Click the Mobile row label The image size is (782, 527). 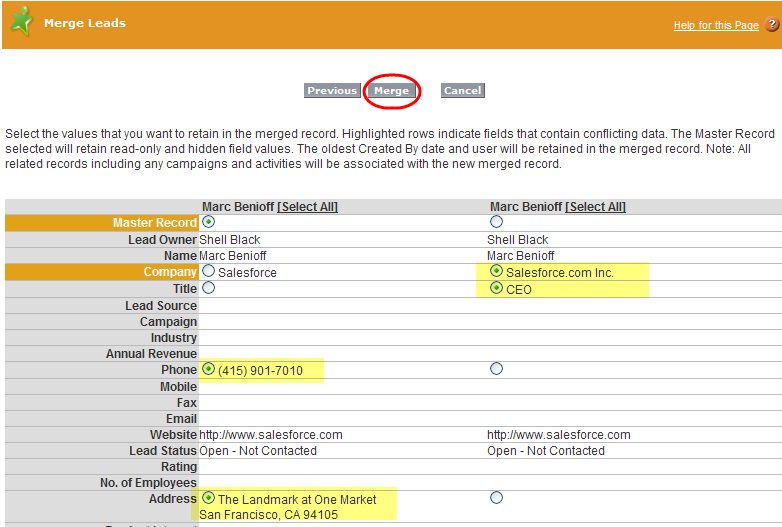coord(179,387)
